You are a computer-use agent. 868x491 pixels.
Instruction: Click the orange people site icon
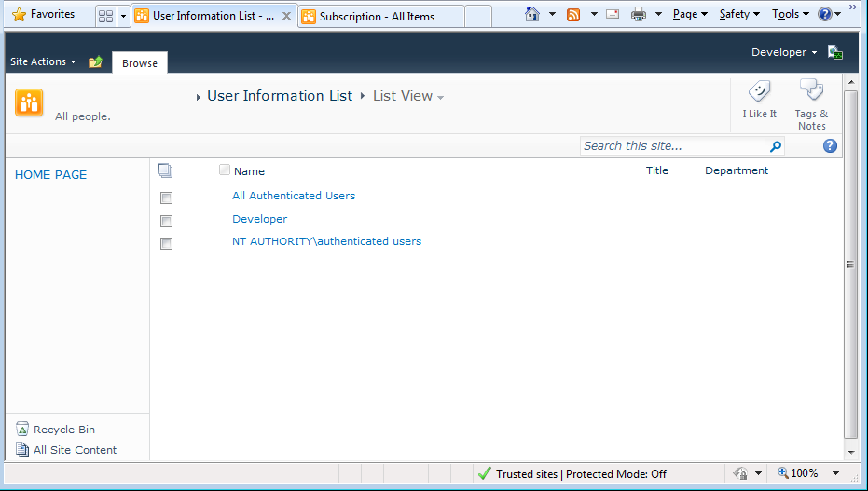click(x=29, y=102)
